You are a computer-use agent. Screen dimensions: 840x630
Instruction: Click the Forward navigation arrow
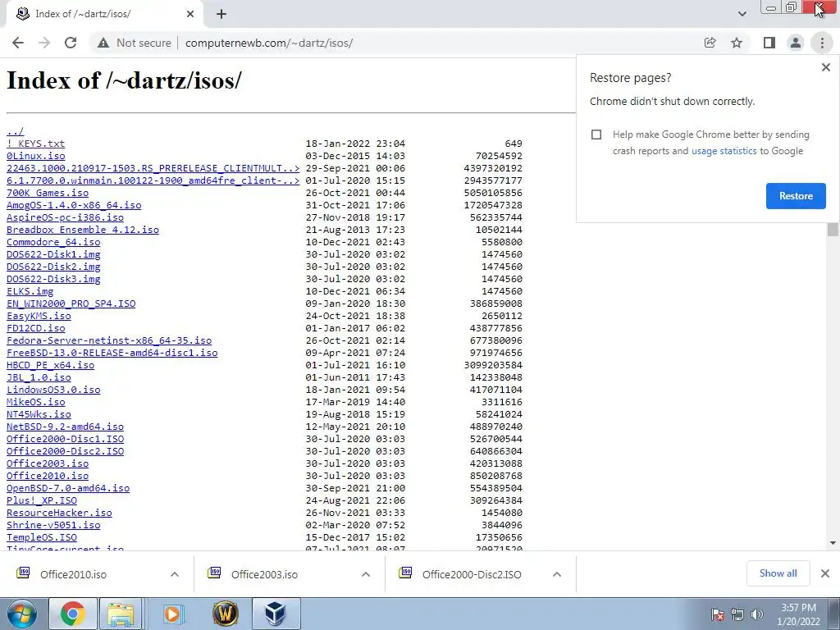coord(44,43)
